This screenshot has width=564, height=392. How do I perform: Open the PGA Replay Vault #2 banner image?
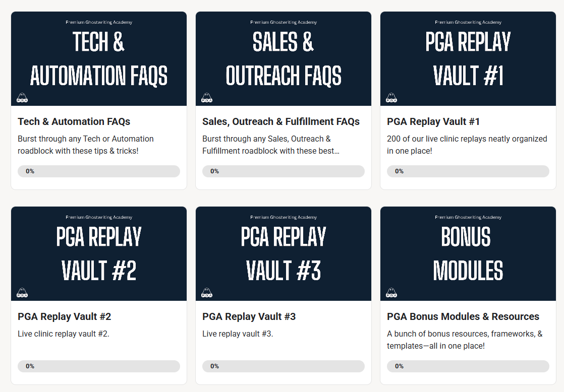tap(99, 253)
